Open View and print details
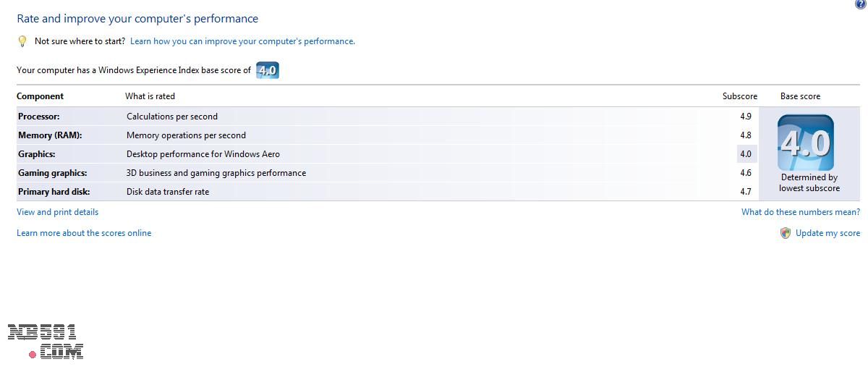The image size is (868, 380). tap(57, 212)
